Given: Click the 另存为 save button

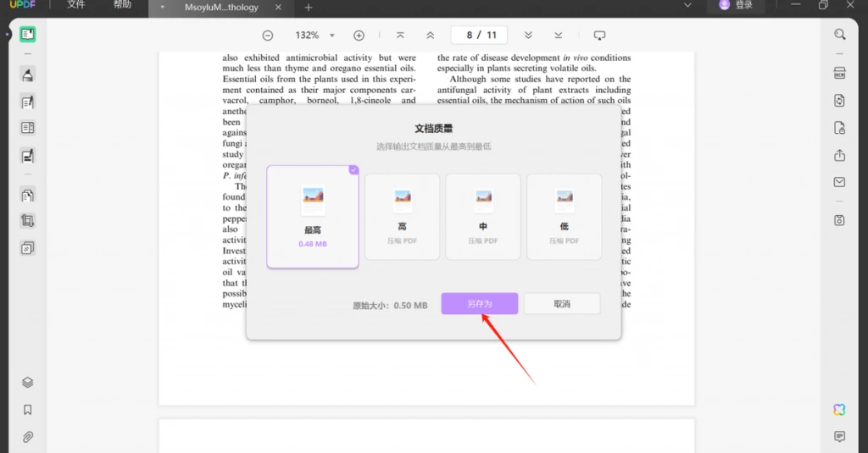Looking at the screenshot, I should pyautogui.click(x=480, y=304).
